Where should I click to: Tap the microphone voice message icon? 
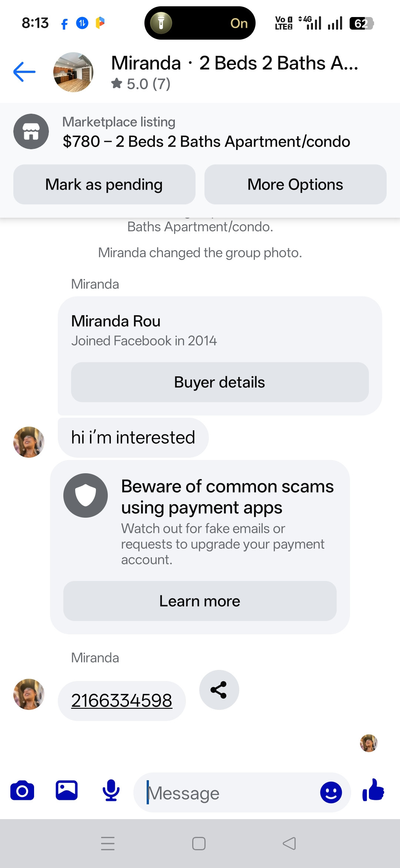tap(111, 790)
